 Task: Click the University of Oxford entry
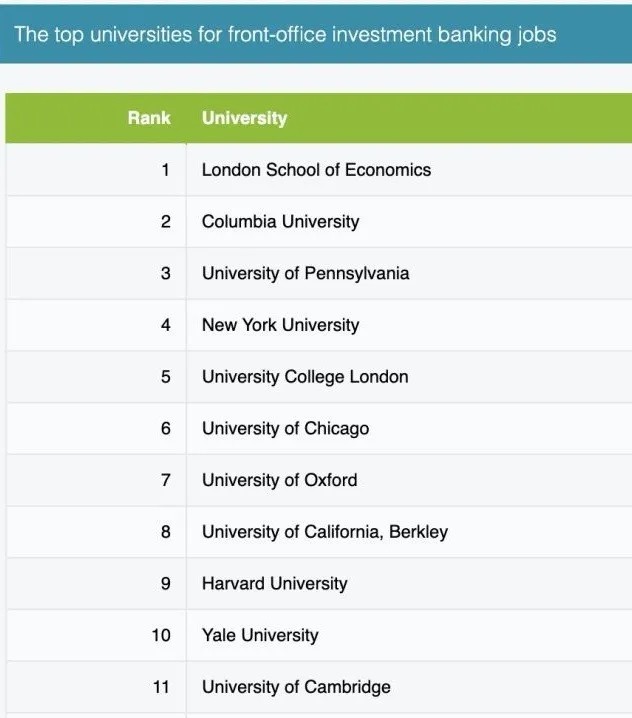279,480
